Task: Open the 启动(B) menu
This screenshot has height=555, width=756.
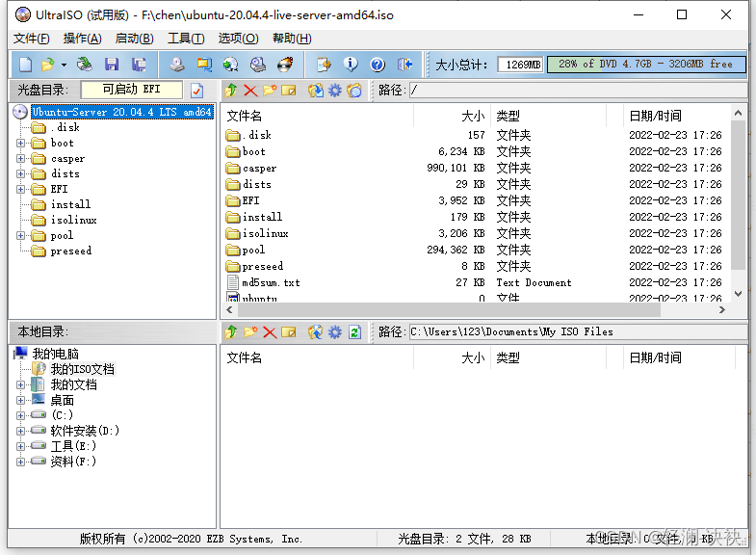Action: 135,39
